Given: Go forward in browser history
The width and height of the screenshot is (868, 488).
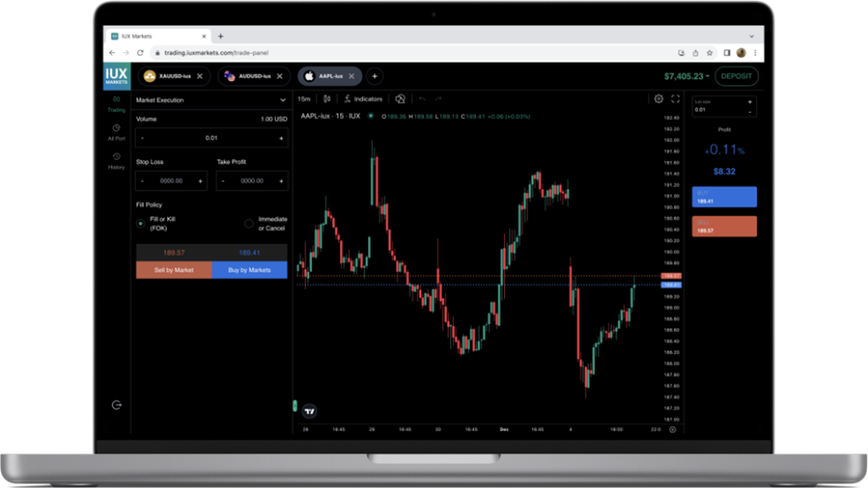Looking at the screenshot, I should pyautogui.click(x=126, y=53).
